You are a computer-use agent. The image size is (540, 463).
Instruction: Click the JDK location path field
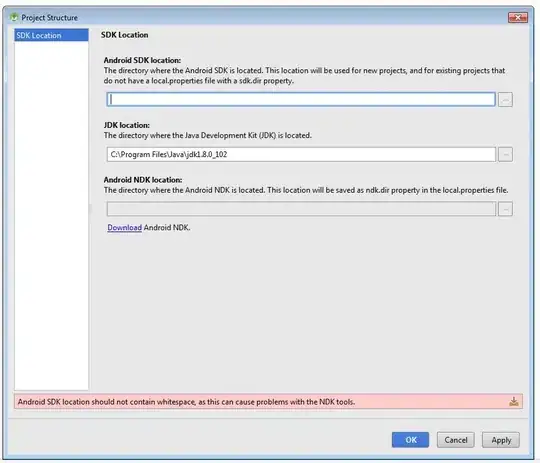301,154
